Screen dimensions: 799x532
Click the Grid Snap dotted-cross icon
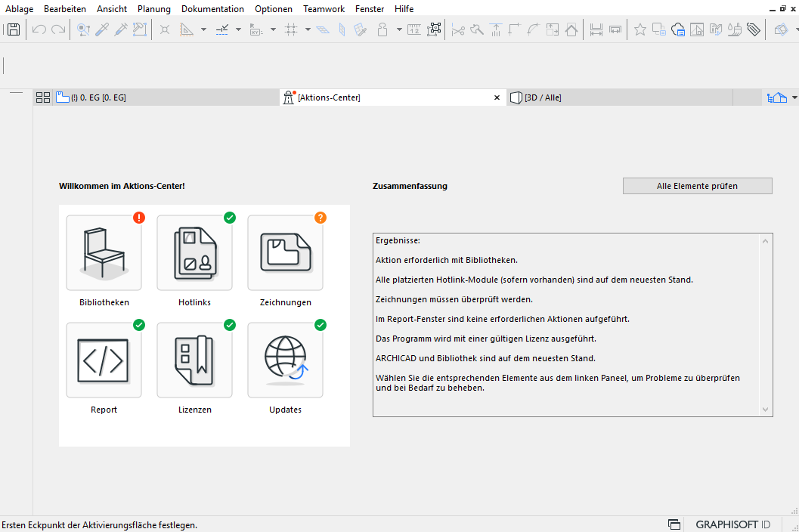(x=291, y=29)
